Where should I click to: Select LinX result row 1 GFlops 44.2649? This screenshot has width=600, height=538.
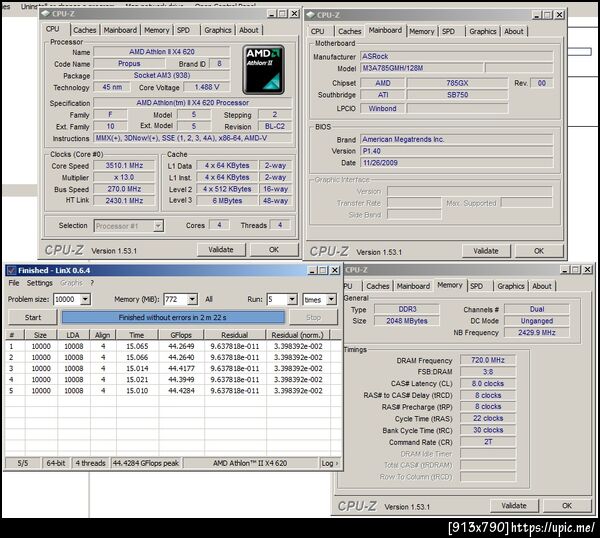click(181, 346)
